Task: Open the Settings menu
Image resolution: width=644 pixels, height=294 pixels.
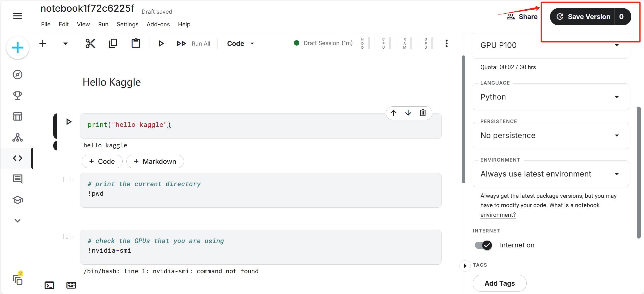Action: click(127, 24)
